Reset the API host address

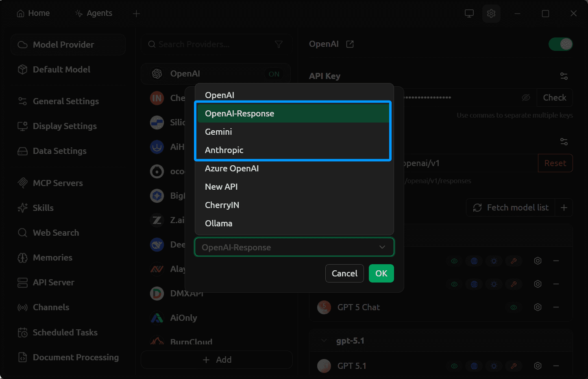pos(555,163)
